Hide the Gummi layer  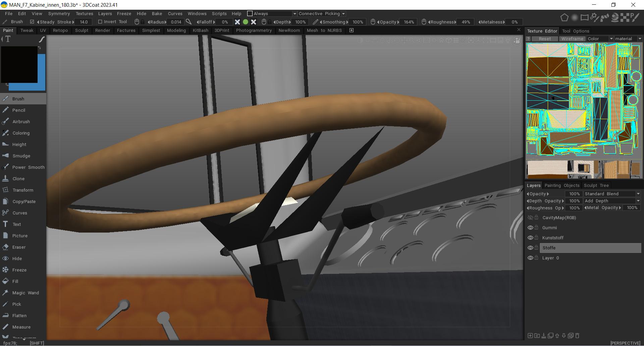point(530,228)
